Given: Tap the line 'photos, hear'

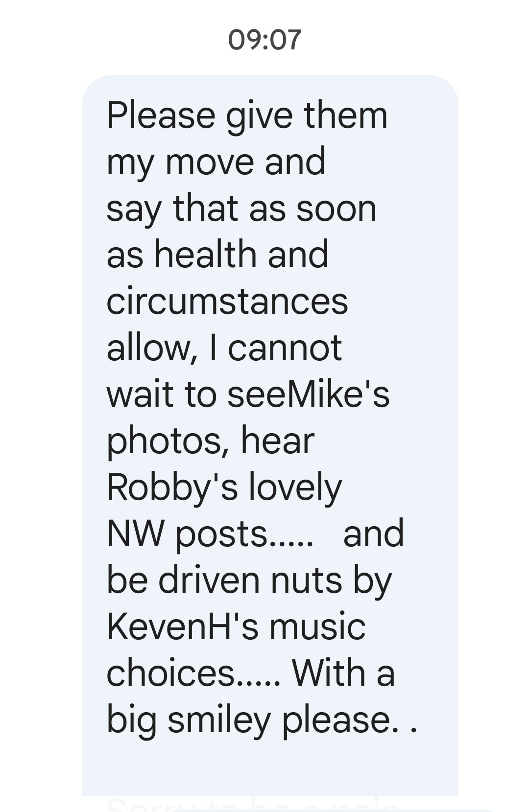Looking at the screenshot, I should point(211,442).
